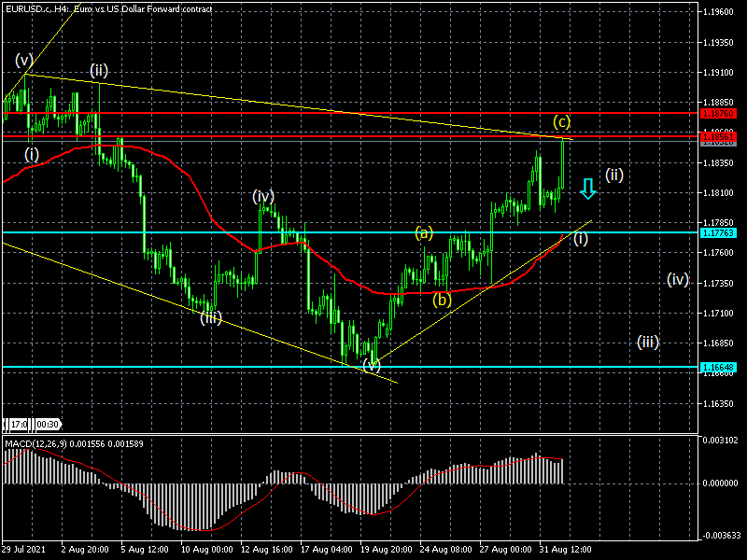
Task: Click the cyan 1.17763 price tag
Action: point(718,232)
